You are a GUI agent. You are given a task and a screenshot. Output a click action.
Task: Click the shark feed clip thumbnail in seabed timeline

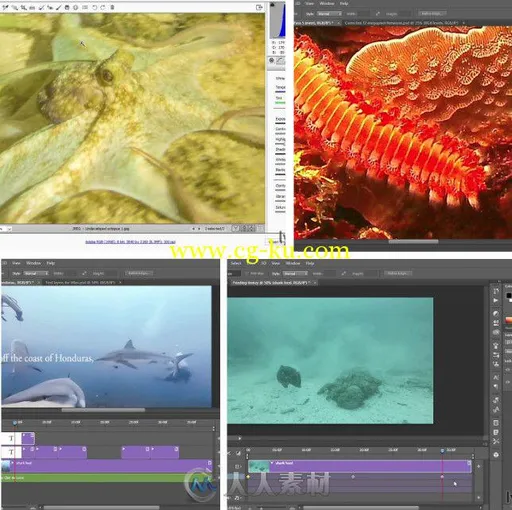point(259,467)
